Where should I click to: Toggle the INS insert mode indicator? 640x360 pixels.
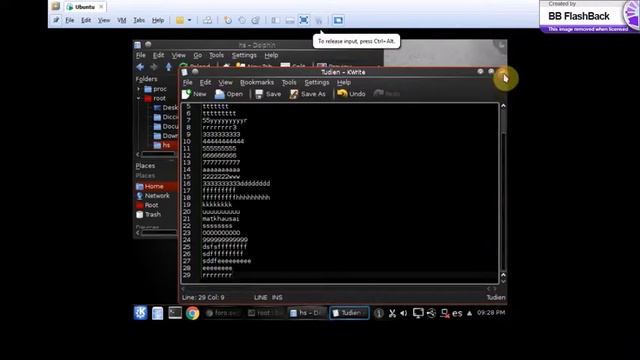277,298
